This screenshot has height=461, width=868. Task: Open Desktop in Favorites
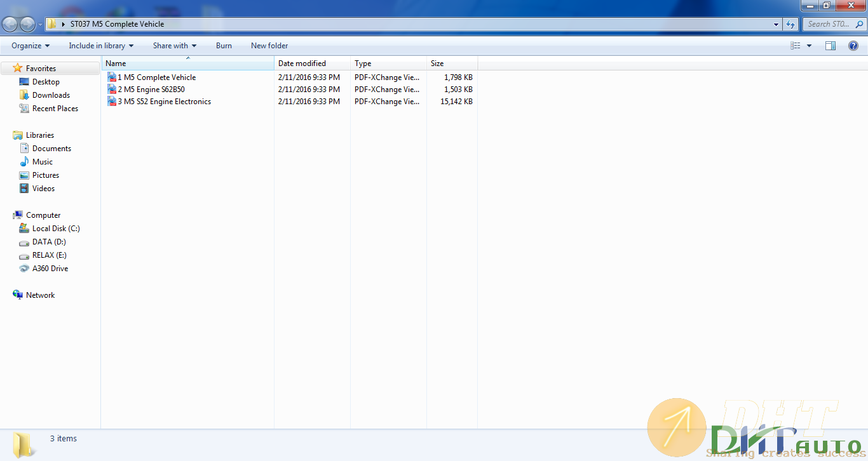point(46,82)
